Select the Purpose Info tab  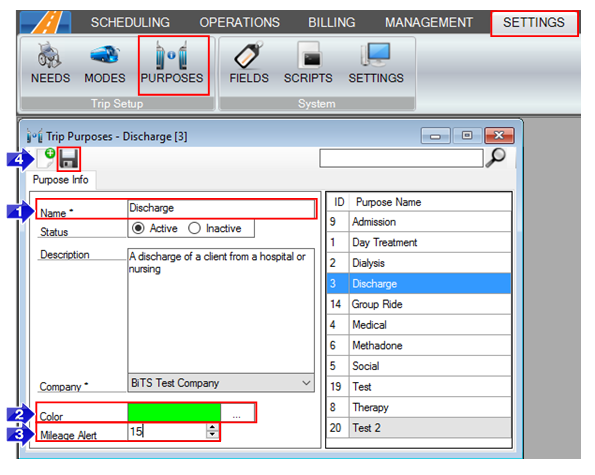pyautogui.click(x=61, y=179)
